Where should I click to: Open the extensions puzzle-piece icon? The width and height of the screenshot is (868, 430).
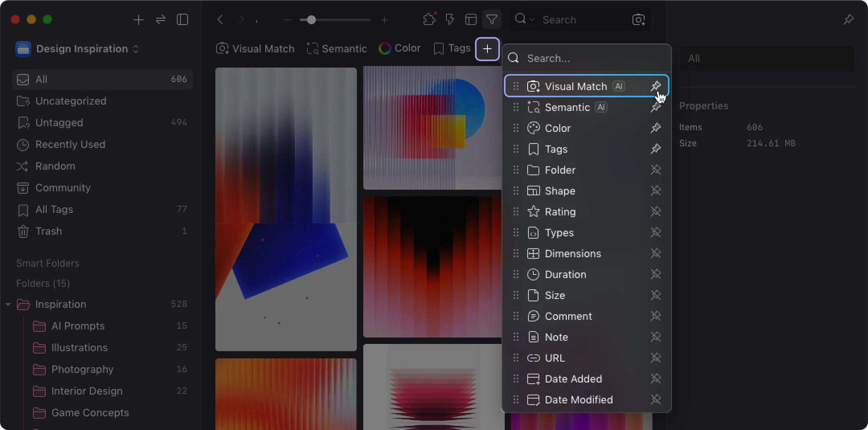pyautogui.click(x=429, y=19)
